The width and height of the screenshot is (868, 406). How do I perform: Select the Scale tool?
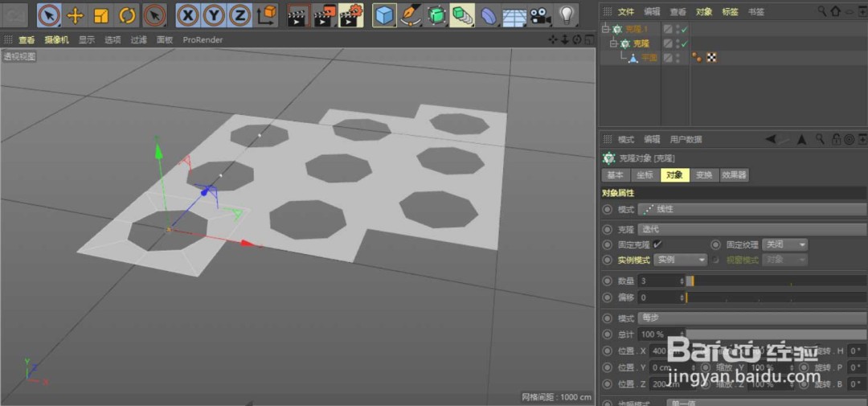point(101,14)
